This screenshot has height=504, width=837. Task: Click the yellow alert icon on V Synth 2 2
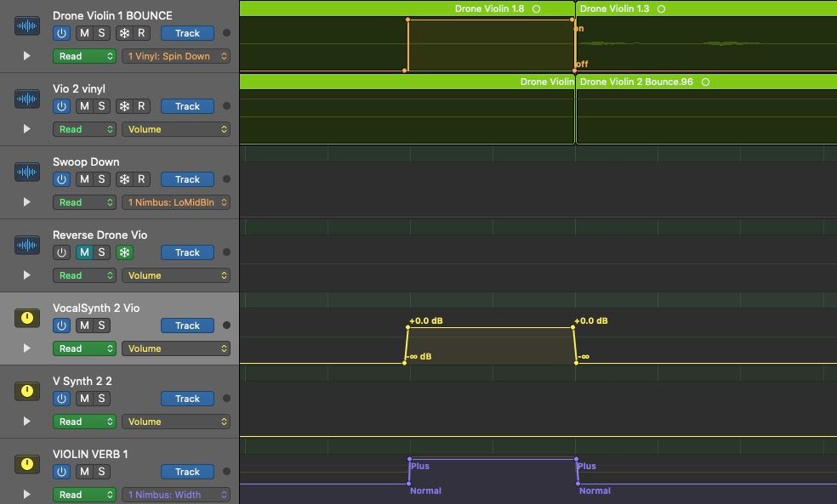tap(26, 391)
